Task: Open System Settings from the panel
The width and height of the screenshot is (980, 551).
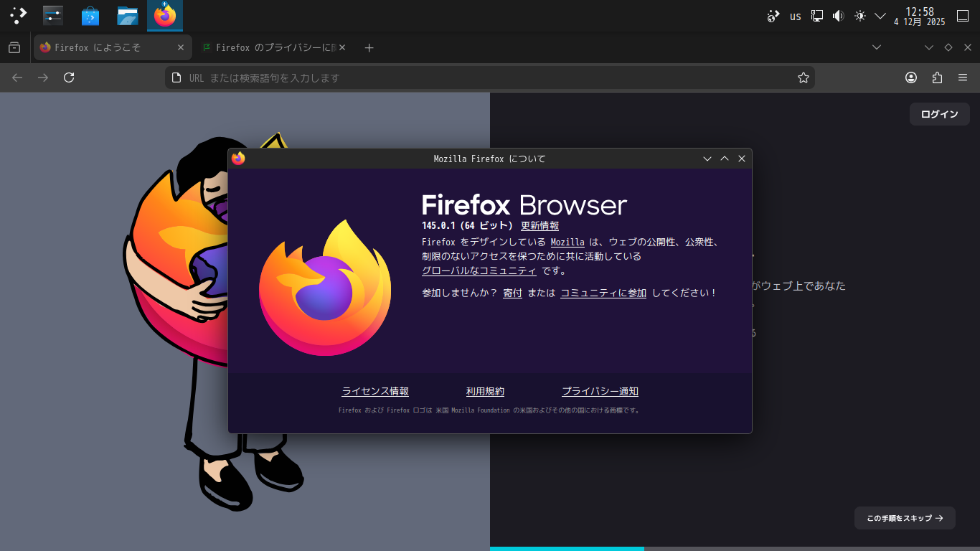Action: point(53,15)
